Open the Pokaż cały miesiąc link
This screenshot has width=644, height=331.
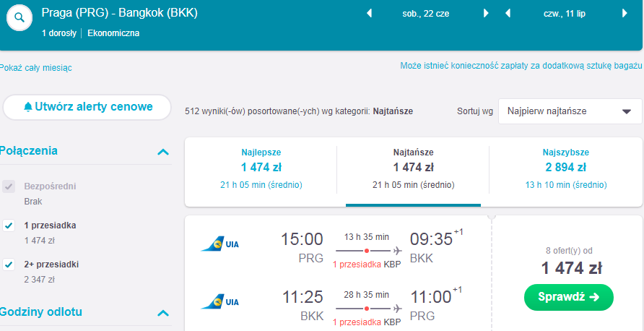coord(35,68)
